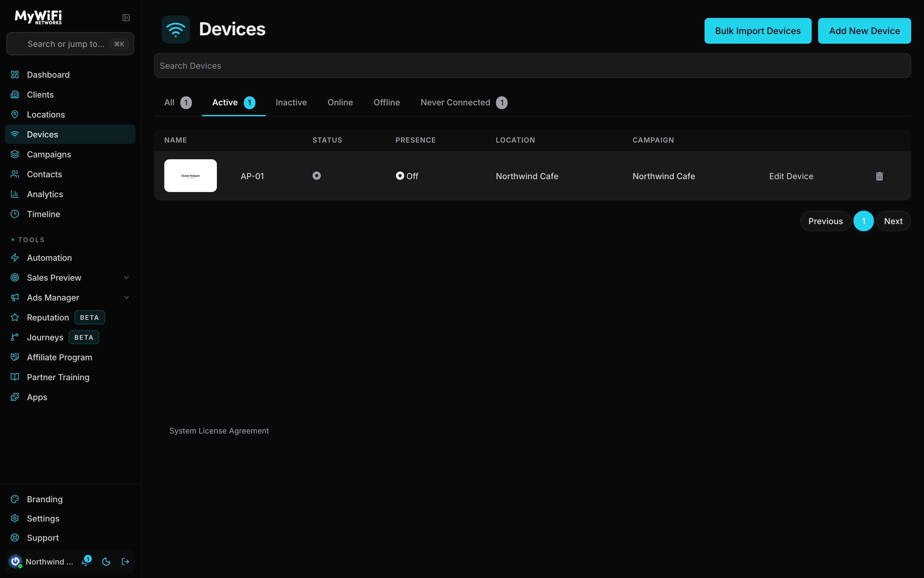This screenshot has height=578, width=924.
Task: Open the Campaigns menu item
Action: point(70,154)
